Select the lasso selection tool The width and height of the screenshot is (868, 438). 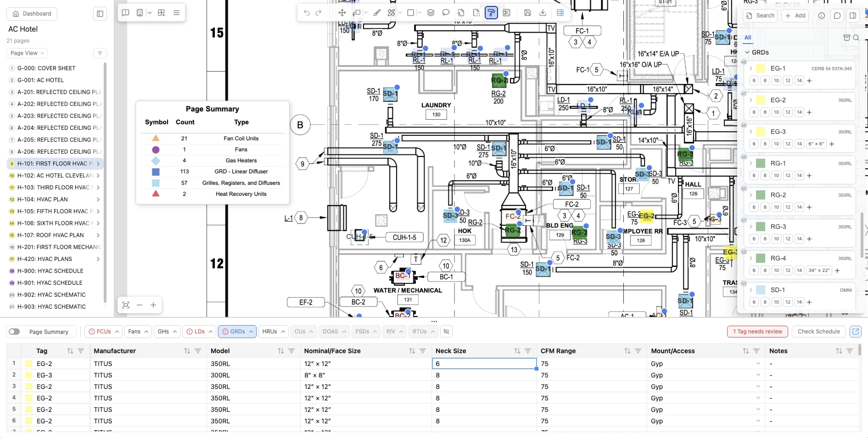(x=446, y=13)
